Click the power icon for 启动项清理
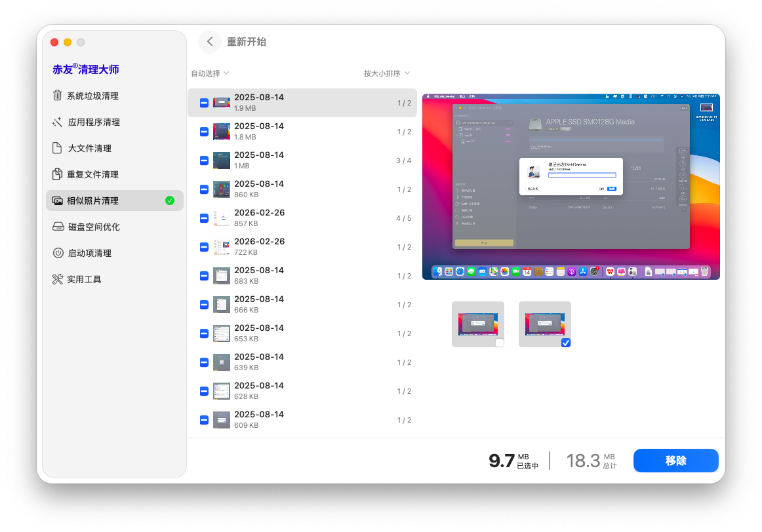Image resolution: width=762 pixels, height=532 pixels. coord(58,253)
